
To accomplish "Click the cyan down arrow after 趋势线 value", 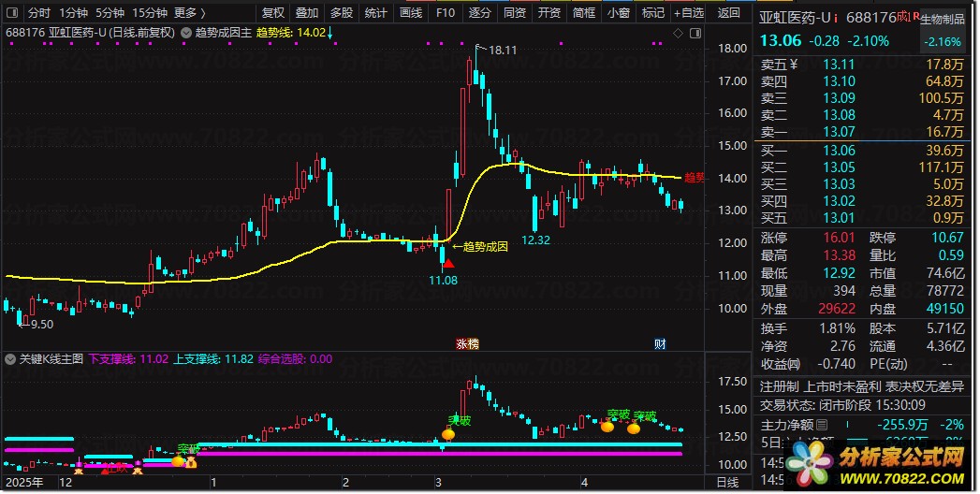I will [x=330, y=33].
